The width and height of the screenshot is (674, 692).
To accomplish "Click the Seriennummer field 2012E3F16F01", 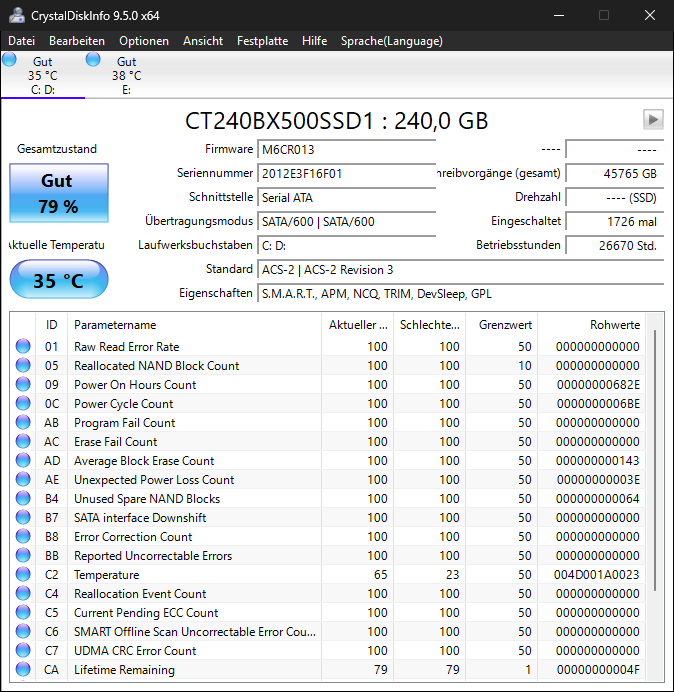I will pyautogui.click(x=346, y=173).
